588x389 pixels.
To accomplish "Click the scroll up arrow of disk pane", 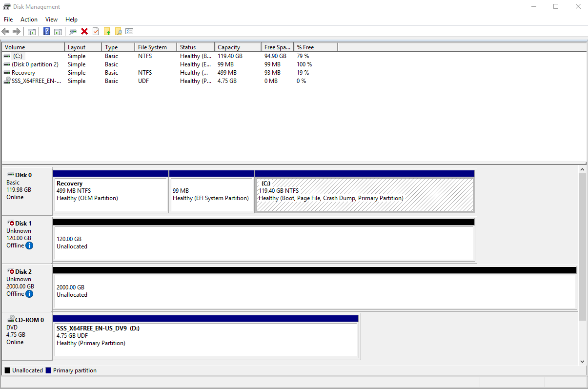I will (x=583, y=169).
